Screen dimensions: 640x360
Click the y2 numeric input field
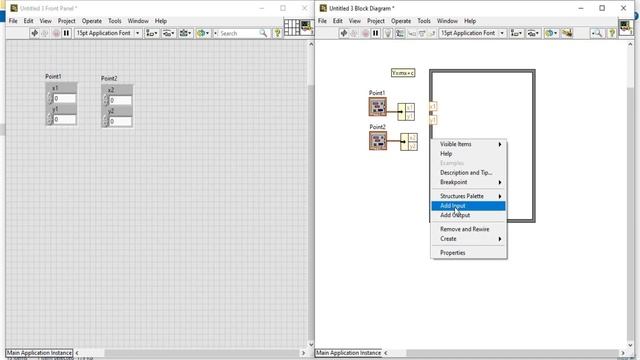120,122
